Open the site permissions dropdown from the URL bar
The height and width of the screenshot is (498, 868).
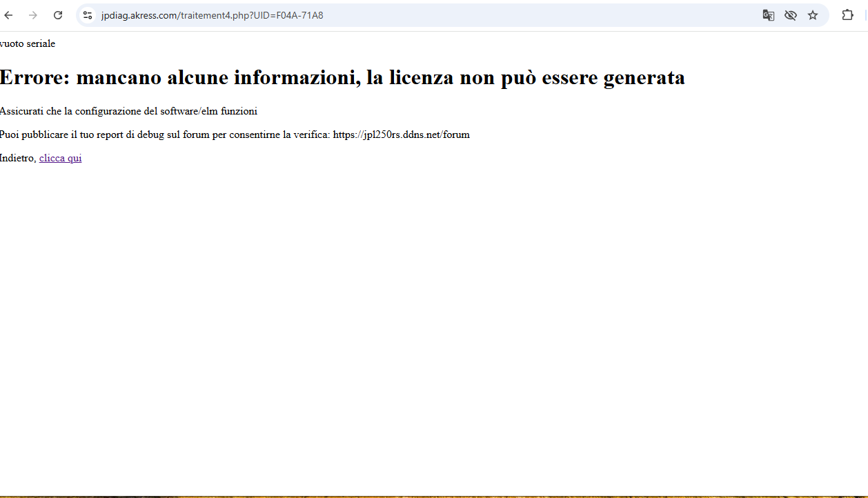point(88,14)
